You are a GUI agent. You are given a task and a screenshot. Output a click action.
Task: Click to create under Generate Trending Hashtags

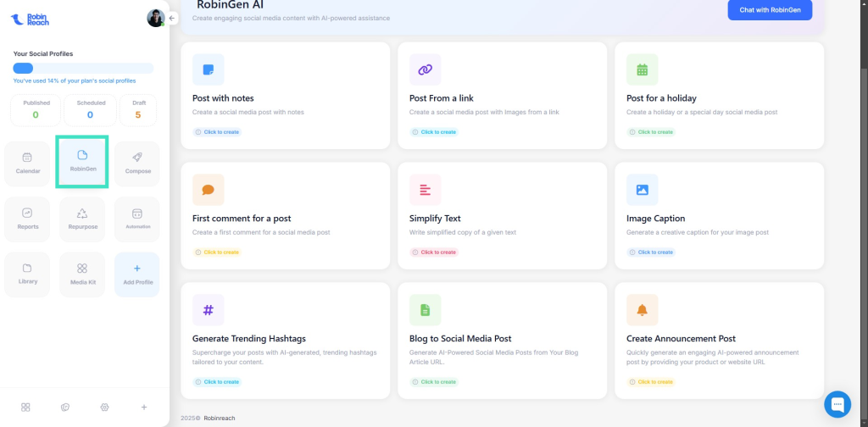click(217, 381)
